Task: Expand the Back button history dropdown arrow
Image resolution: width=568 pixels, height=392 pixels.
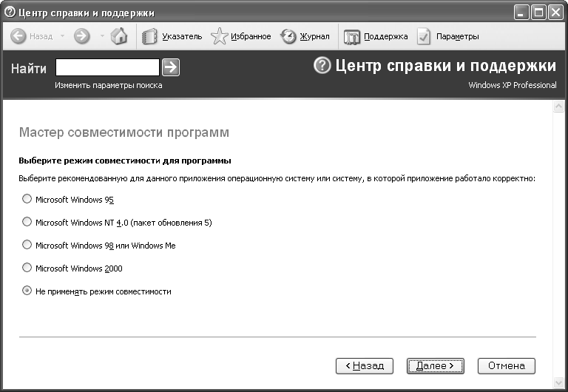Action: coord(62,36)
